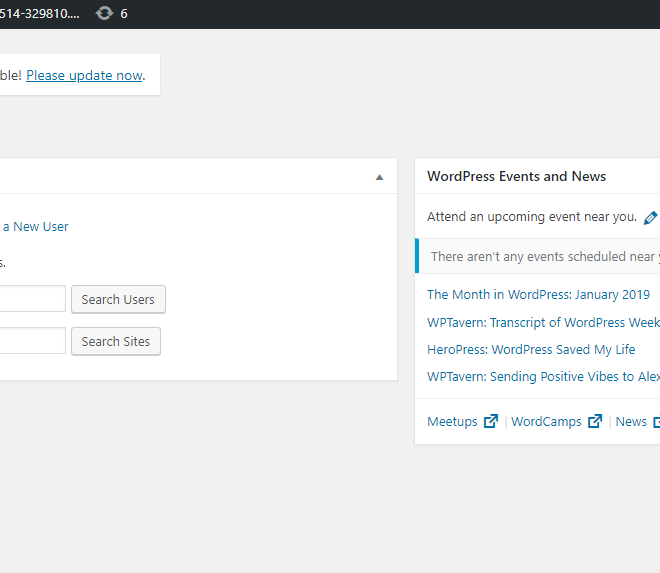
Task: Open WPTavern Transcript of WordPress Week article
Action: point(543,322)
